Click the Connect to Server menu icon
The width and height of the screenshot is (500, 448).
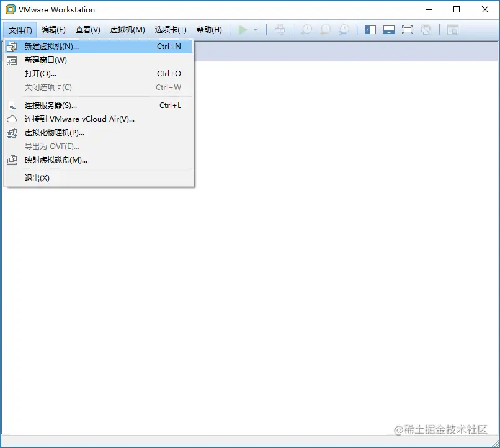click(12, 105)
